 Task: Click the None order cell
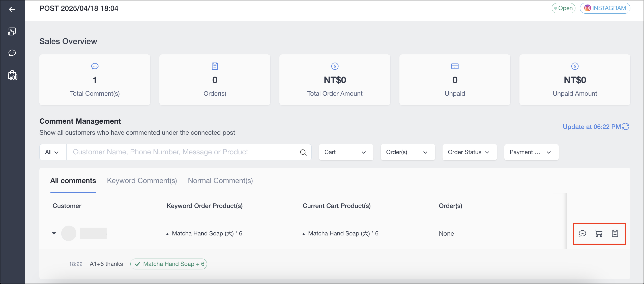point(446,233)
